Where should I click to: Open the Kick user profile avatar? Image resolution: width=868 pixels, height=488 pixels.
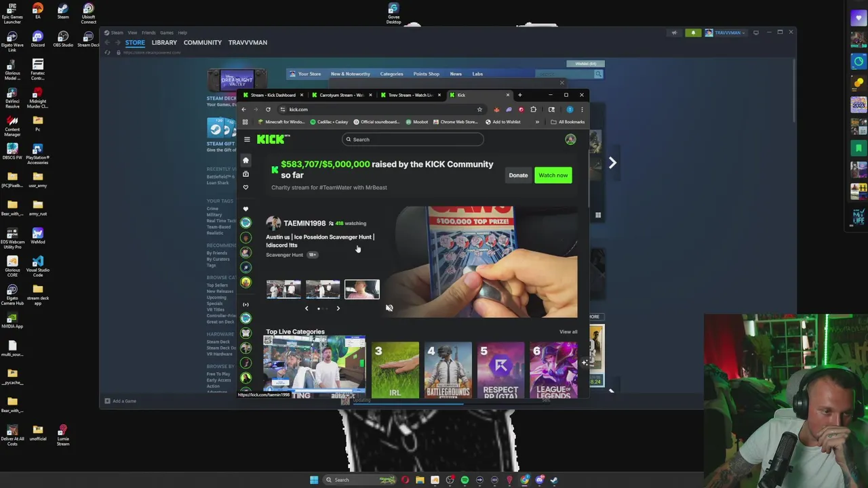(x=570, y=139)
